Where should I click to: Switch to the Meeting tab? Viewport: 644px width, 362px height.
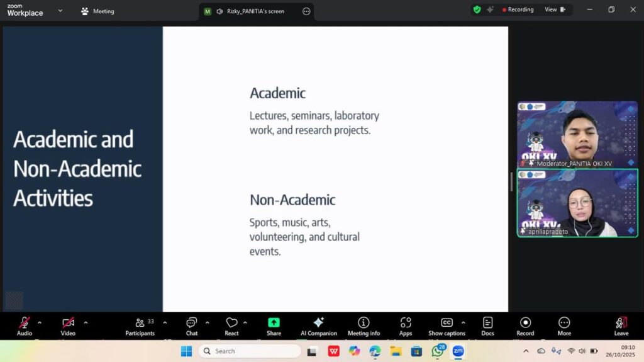point(97,11)
